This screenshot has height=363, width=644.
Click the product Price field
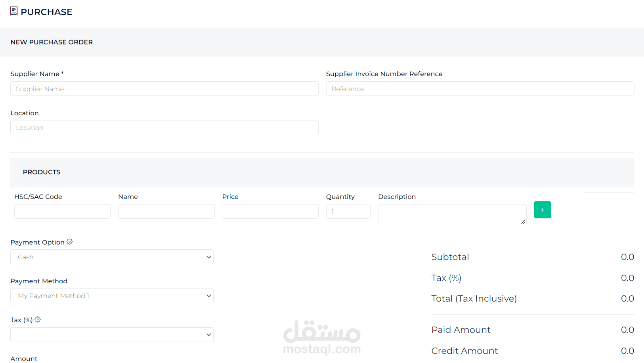pos(270,211)
